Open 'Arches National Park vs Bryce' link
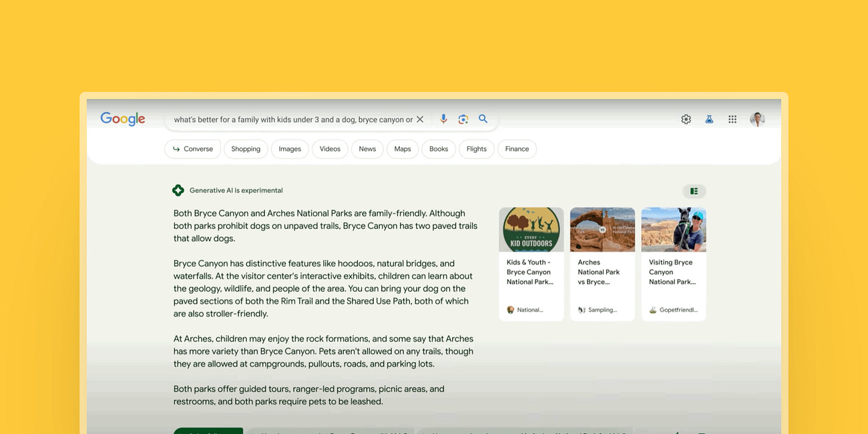The height and width of the screenshot is (434, 868). click(599, 272)
